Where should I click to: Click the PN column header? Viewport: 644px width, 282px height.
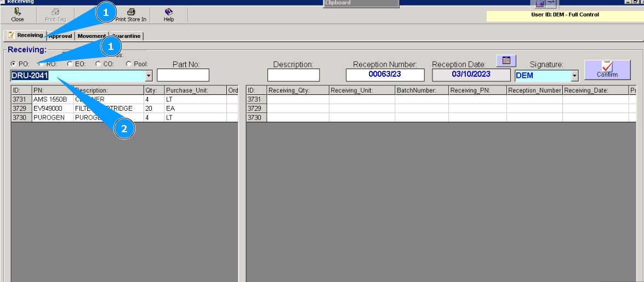click(x=53, y=91)
